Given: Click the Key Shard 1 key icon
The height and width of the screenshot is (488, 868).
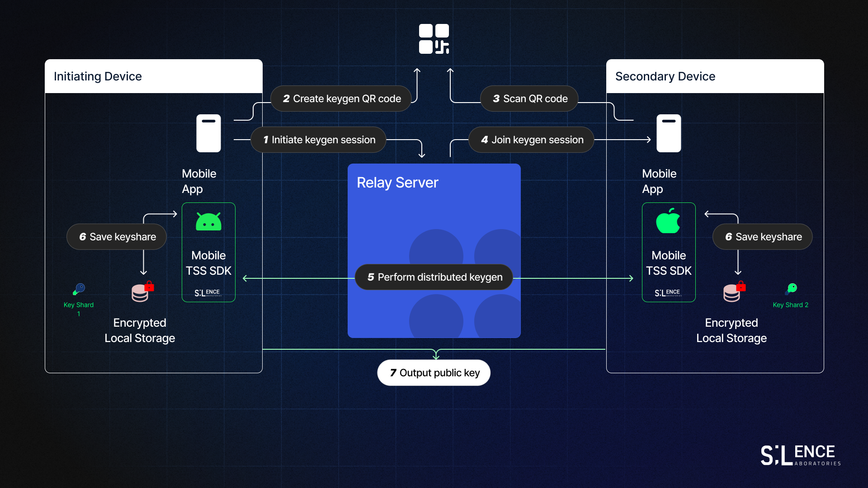Looking at the screenshot, I should tap(79, 289).
